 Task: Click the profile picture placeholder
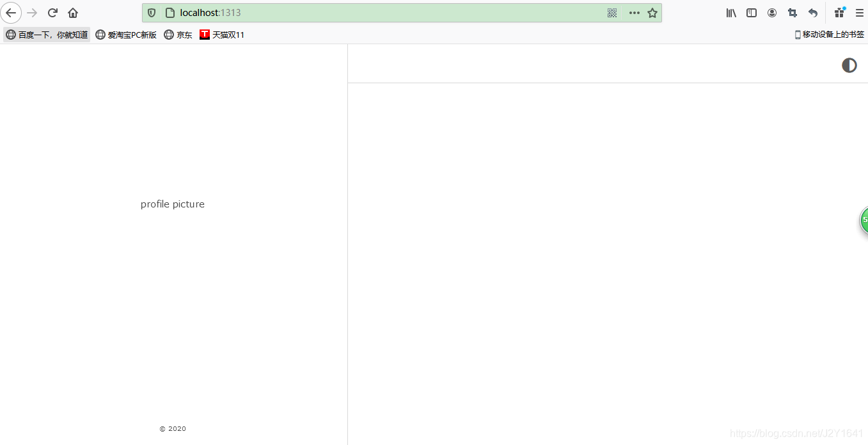173,204
